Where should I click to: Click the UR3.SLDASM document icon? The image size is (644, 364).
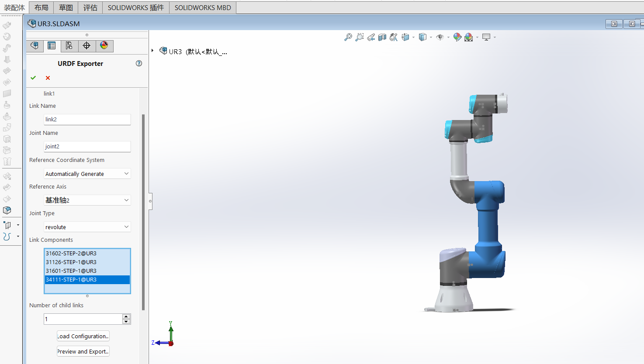(x=31, y=23)
